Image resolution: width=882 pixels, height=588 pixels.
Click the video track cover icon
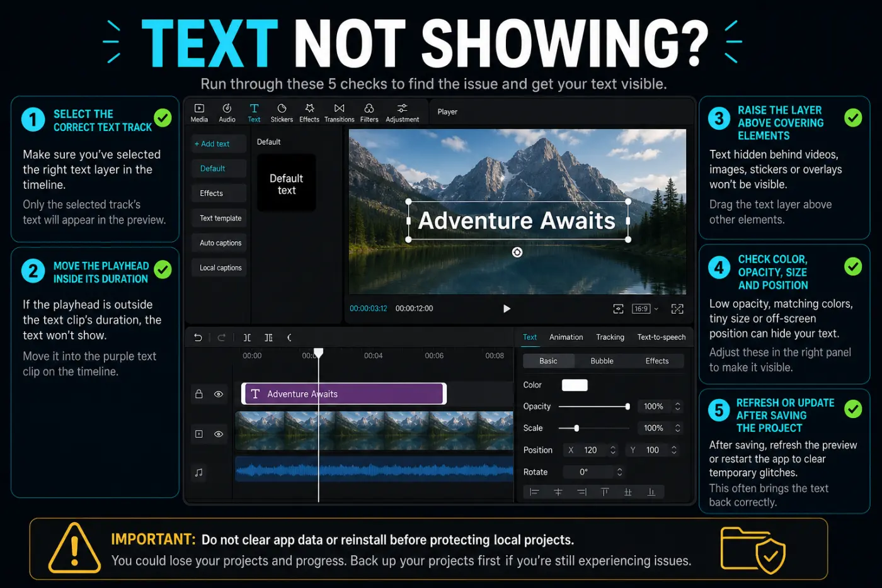(x=199, y=434)
